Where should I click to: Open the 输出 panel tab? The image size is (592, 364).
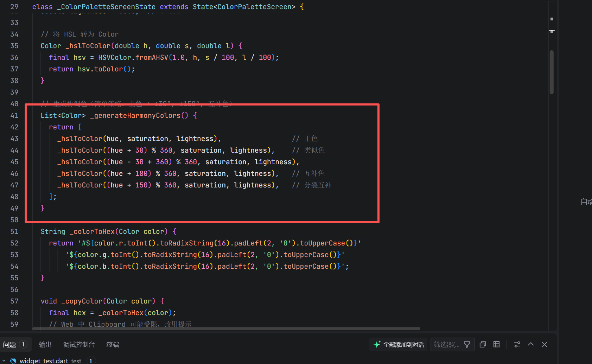coord(45,344)
